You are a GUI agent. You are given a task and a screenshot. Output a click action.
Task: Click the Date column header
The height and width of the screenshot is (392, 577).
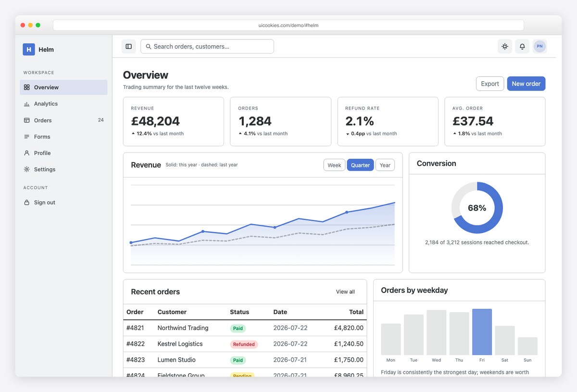280,312
